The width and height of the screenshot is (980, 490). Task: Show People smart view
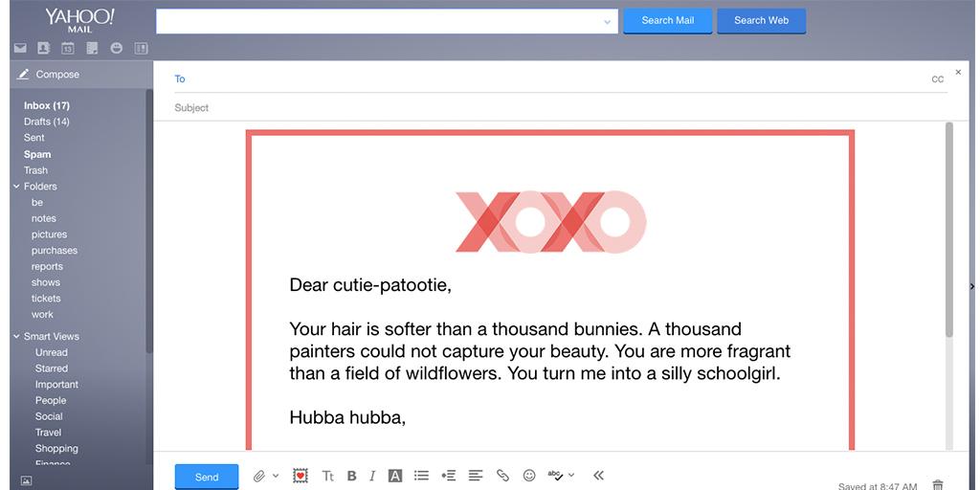[51, 401]
